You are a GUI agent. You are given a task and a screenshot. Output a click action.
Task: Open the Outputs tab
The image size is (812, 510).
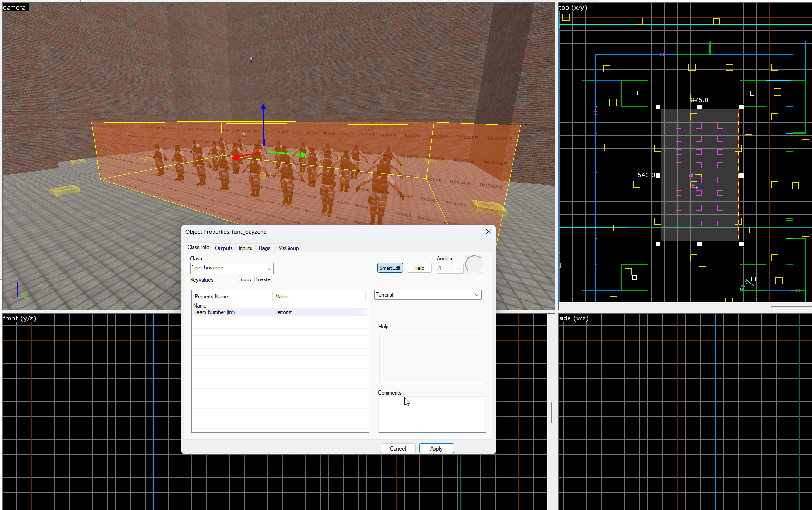click(x=224, y=248)
